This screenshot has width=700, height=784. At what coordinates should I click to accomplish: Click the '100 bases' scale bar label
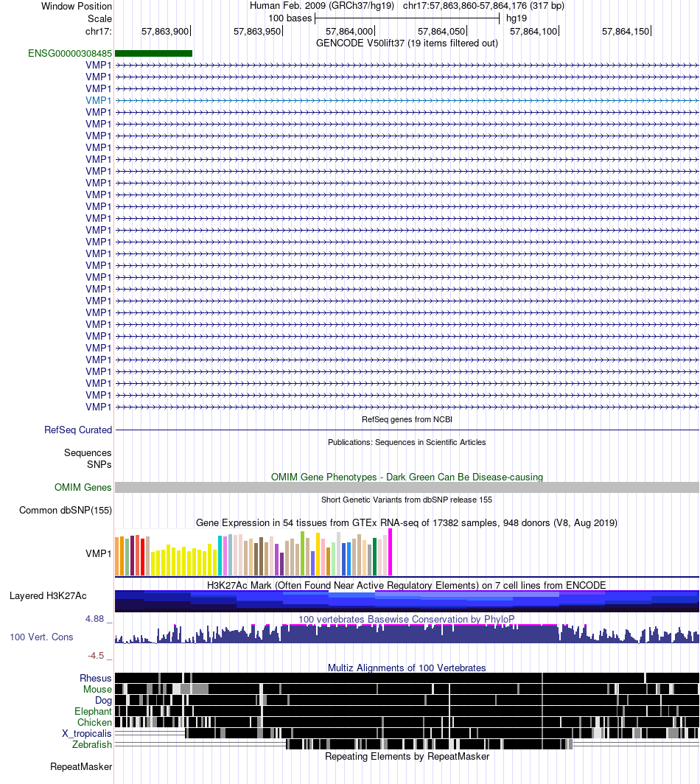[x=290, y=18]
